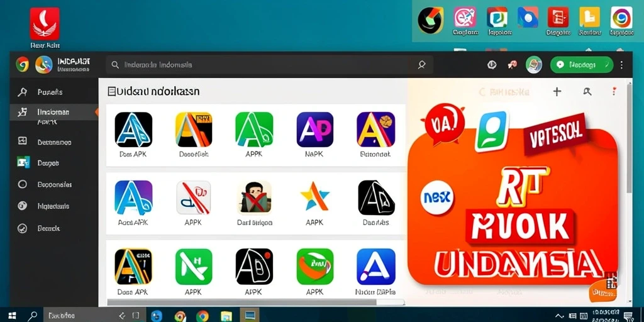Open the Dennanoo sidebar item
The width and height of the screenshot is (644, 322).
pyautogui.click(x=54, y=142)
